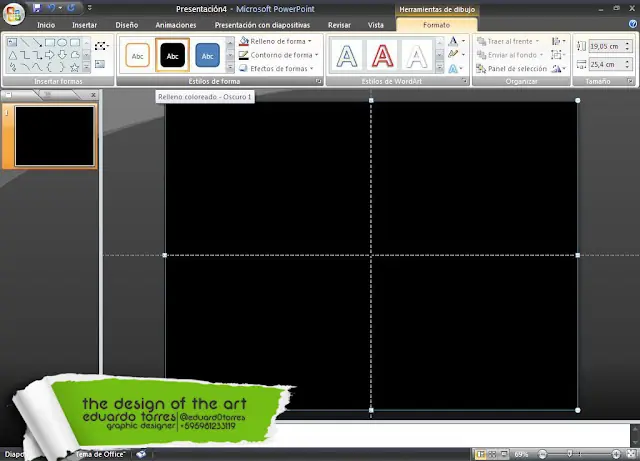Switch to the Revisar tab

[339, 25]
